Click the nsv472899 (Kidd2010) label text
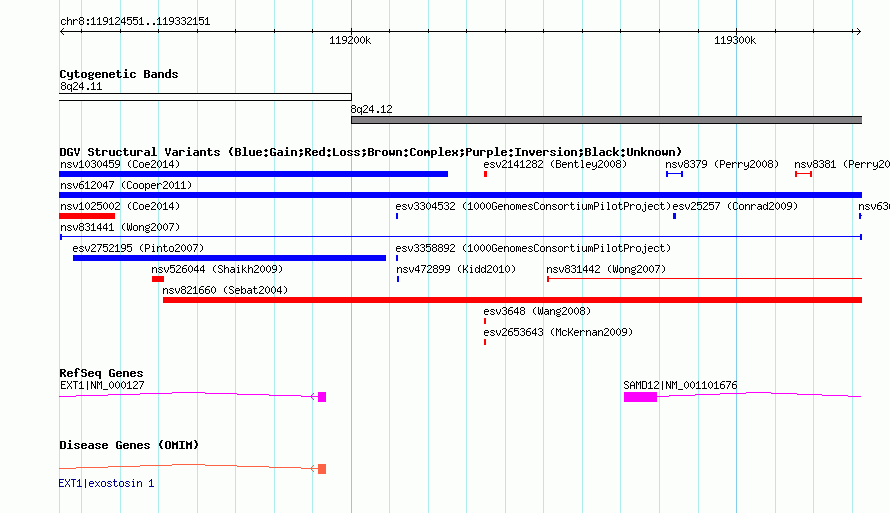Image resolution: width=890 pixels, height=513 pixels. pos(456,270)
